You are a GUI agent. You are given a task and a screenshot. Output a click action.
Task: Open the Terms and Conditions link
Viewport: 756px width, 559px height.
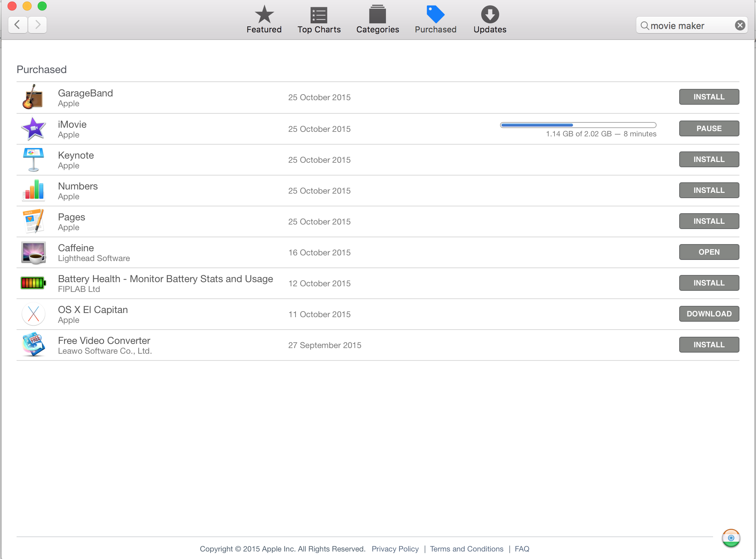466,549
